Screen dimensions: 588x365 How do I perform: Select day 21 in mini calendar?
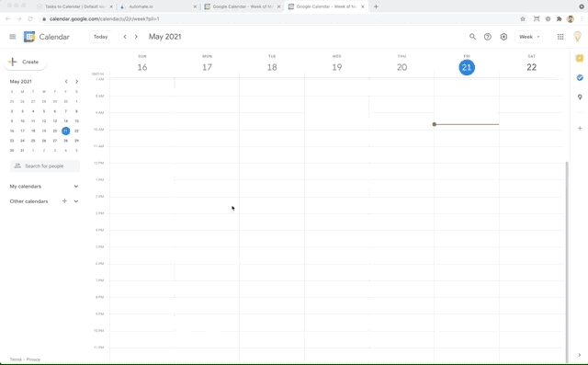tap(65, 131)
